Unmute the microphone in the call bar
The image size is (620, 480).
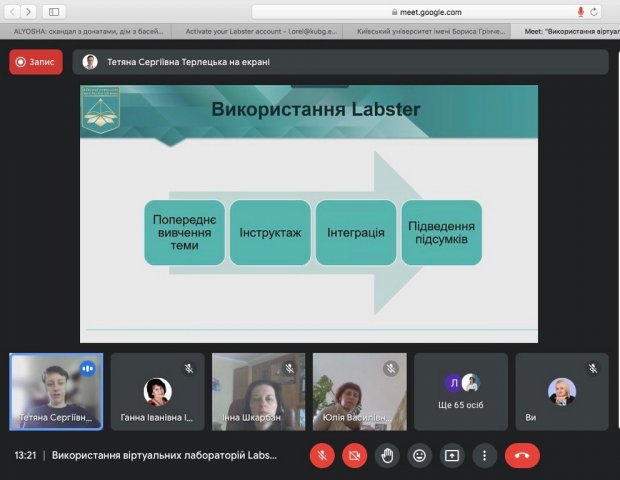coord(322,455)
